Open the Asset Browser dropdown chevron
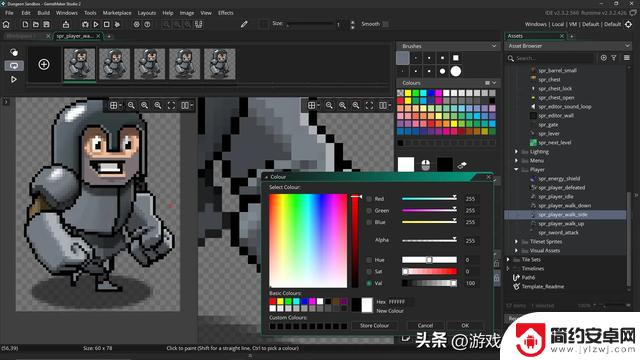Viewport: 640px width, 360px height. click(x=627, y=46)
